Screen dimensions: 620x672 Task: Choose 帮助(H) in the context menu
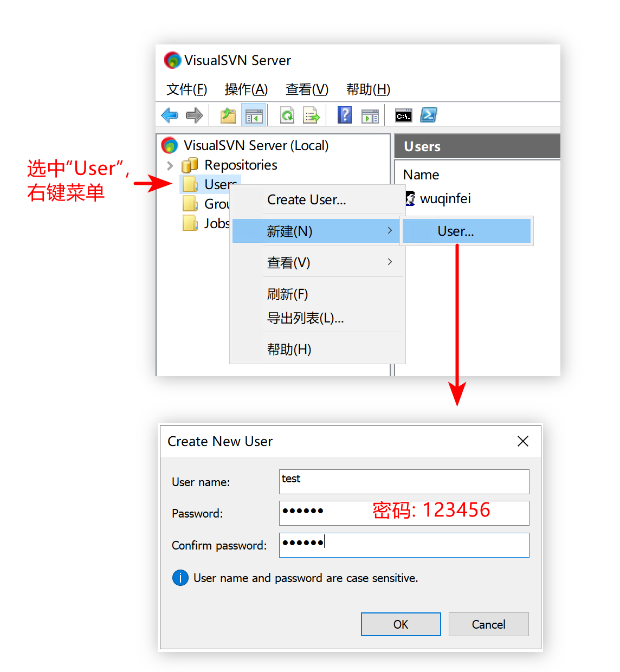317,349
